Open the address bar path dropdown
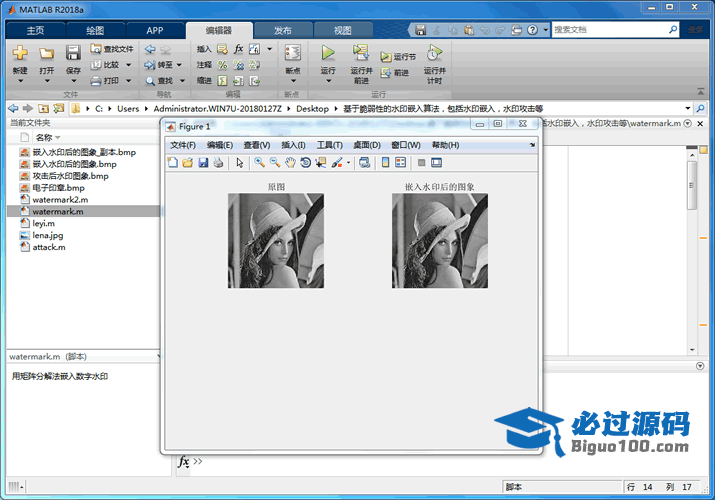 tap(688, 108)
